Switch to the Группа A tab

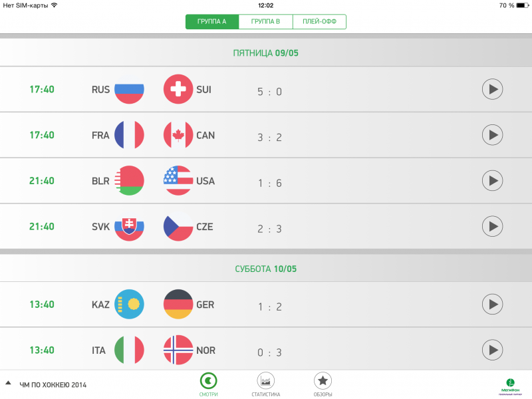click(x=212, y=22)
